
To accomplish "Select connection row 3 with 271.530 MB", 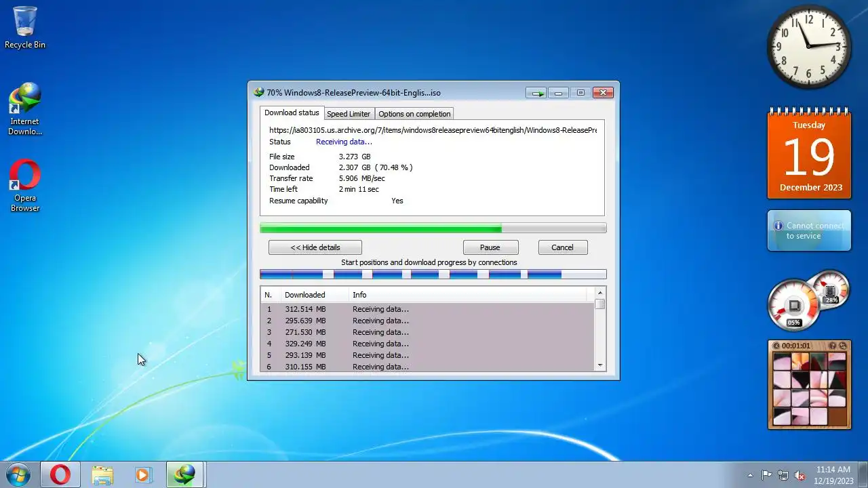I will click(x=428, y=332).
